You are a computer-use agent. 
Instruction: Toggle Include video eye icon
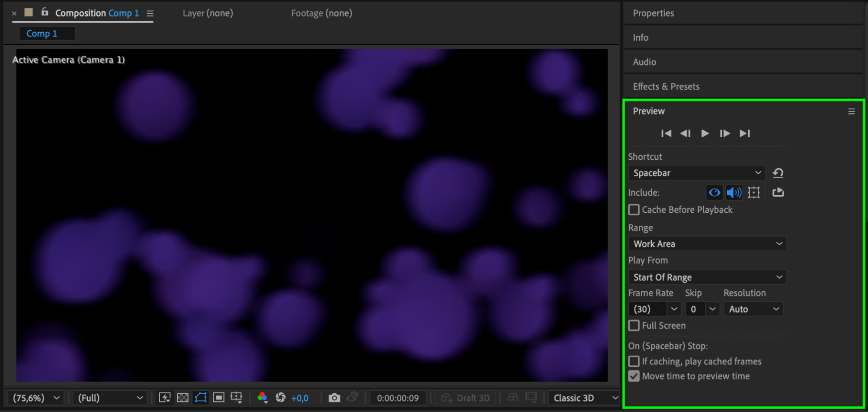point(714,192)
